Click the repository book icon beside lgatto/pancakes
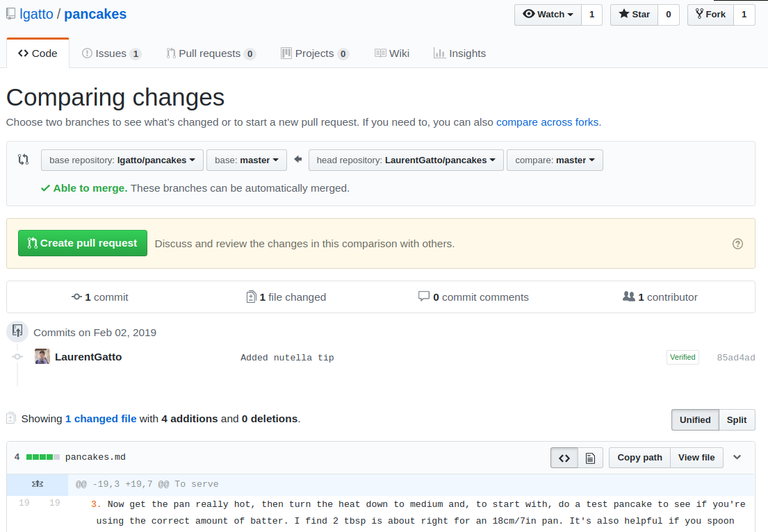The height and width of the screenshot is (532, 768). (10, 13)
